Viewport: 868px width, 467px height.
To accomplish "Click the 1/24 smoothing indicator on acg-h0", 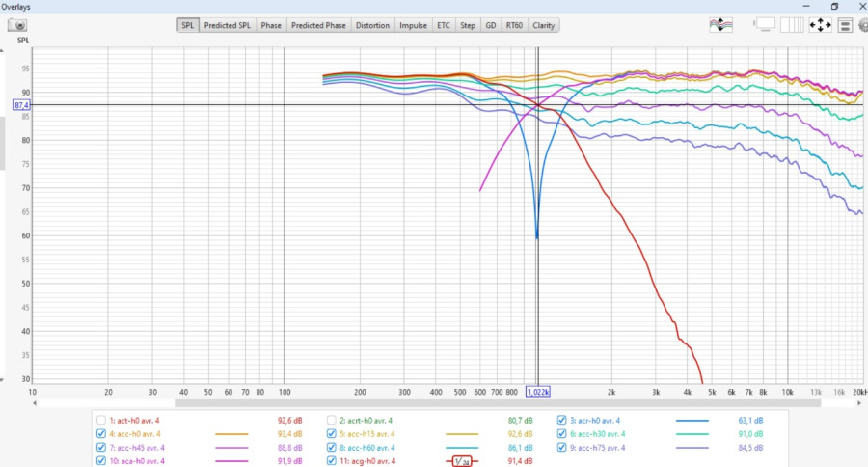I will click(x=461, y=461).
